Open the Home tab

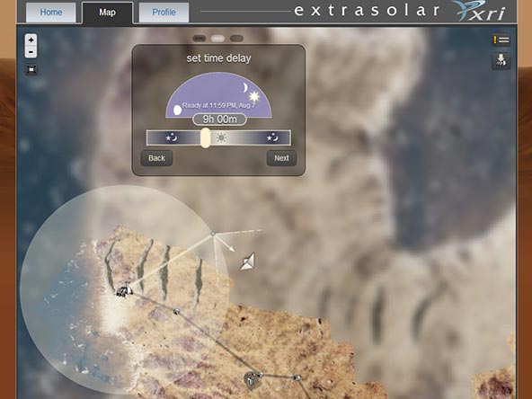point(51,13)
